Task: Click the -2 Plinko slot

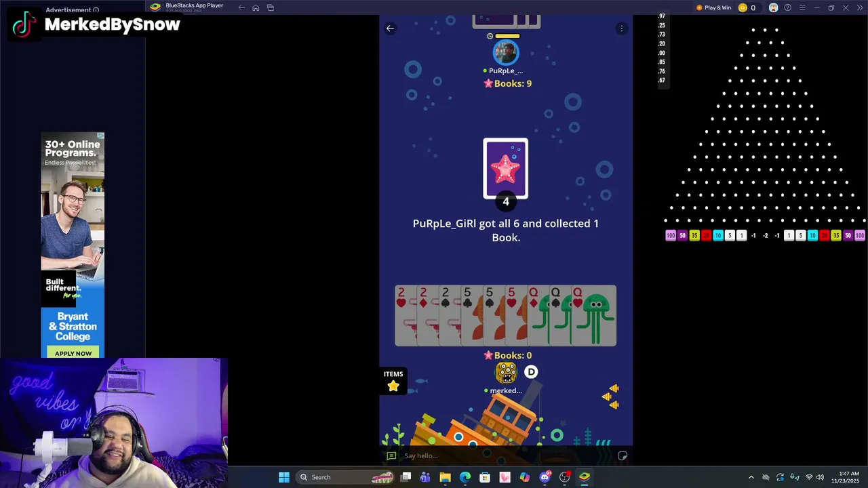Action: pos(766,236)
